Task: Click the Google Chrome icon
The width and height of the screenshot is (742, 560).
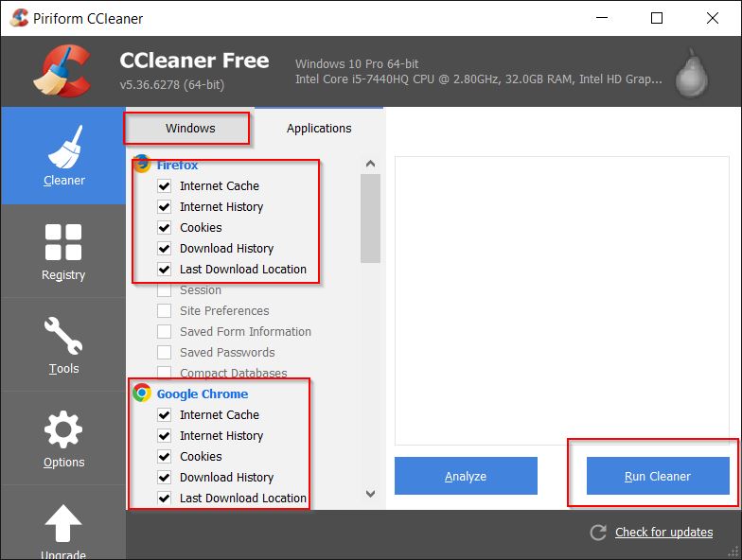Action: click(142, 394)
